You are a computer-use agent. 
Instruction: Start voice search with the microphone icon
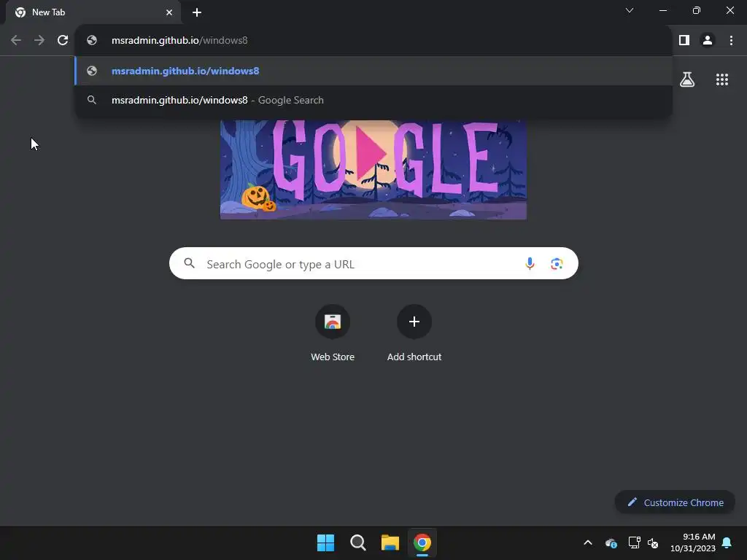pos(530,263)
